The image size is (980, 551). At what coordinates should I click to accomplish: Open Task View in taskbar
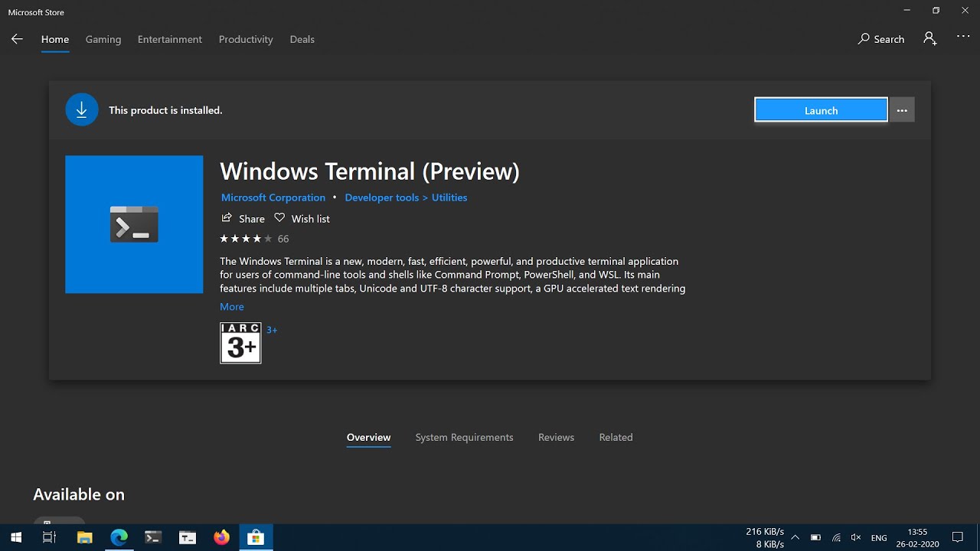click(49, 537)
